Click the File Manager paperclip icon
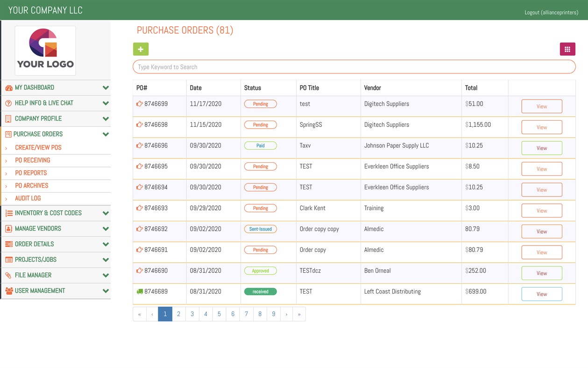This screenshot has height=368, width=588. coord(8,275)
